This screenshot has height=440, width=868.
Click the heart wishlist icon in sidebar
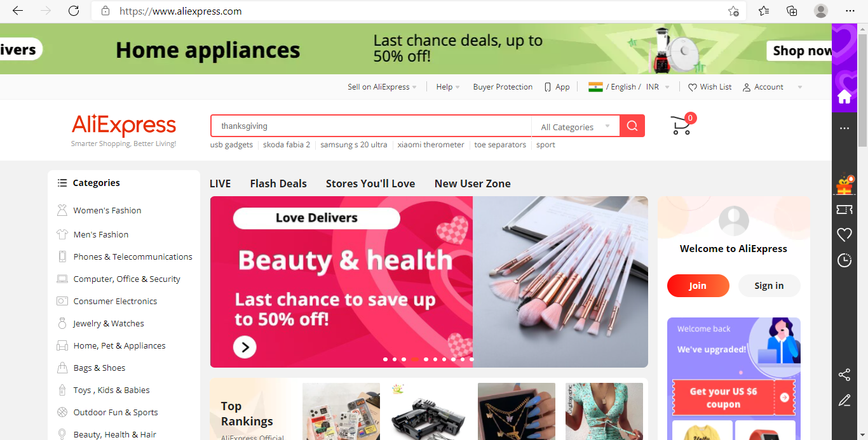(844, 235)
